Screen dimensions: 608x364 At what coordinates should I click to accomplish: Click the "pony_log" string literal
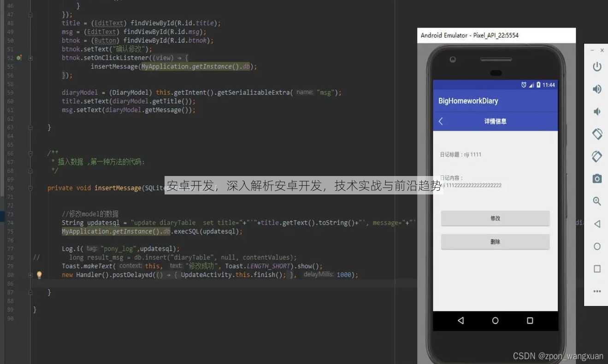coord(118,249)
